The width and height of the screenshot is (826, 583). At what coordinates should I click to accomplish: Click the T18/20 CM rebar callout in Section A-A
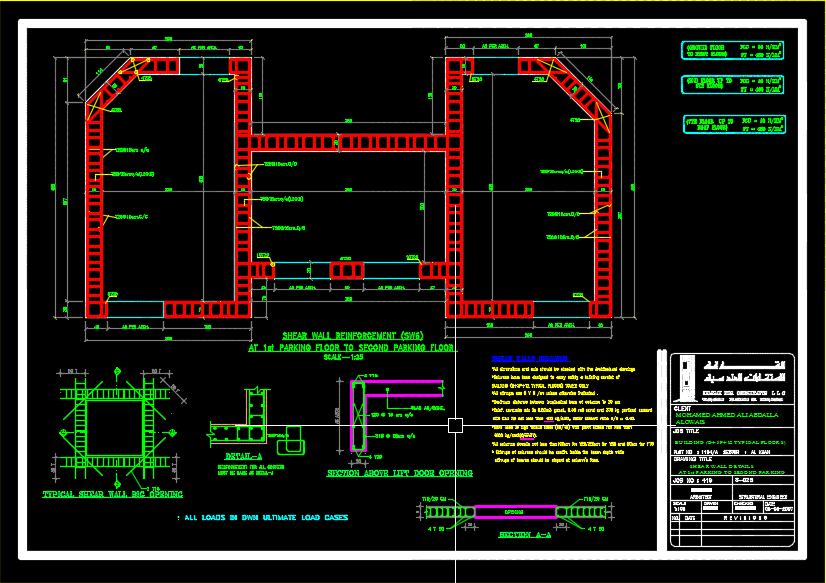point(432,498)
